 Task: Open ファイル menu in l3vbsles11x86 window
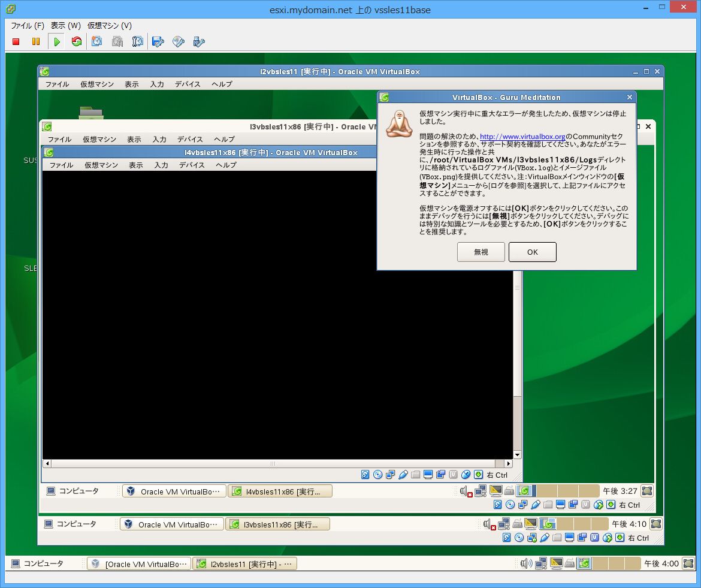pyautogui.click(x=59, y=139)
